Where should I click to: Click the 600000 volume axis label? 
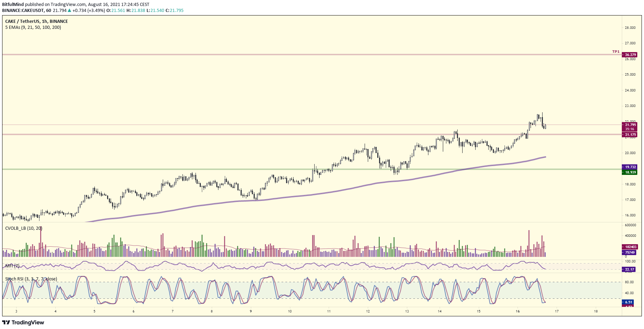tap(630, 225)
